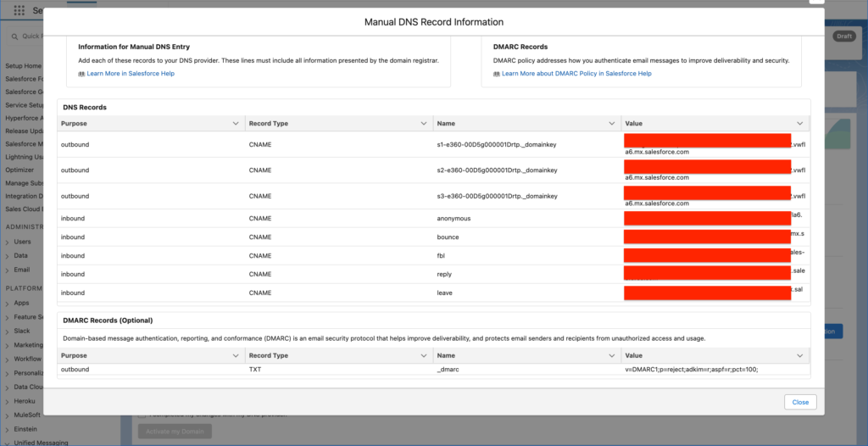Click book icon beside Learn More in Salesforce Help
Image resolution: width=868 pixels, height=446 pixels.
(x=81, y=74)
